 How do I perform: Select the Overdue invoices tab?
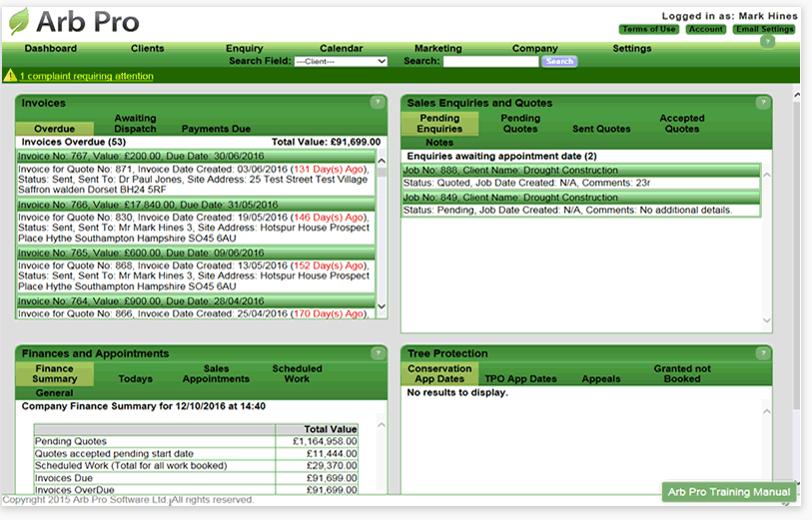tap(54, 129)
